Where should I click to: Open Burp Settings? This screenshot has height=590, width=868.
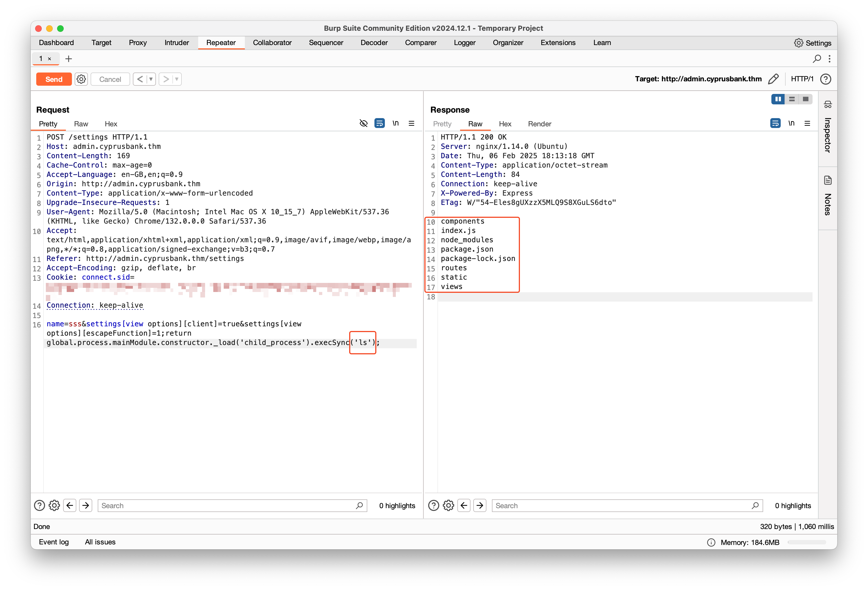tap(813, 43)
